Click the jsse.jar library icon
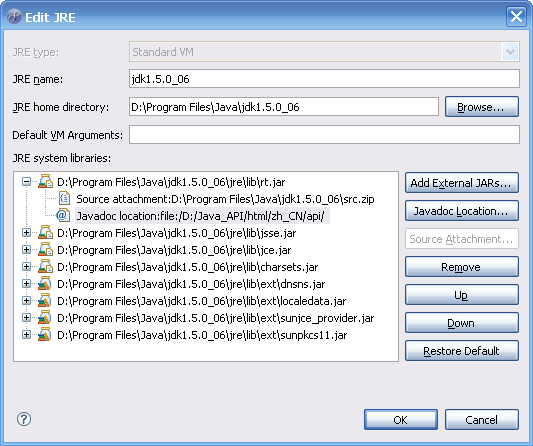The height and width of the screenshot is (446, 533). coord(45,233)
